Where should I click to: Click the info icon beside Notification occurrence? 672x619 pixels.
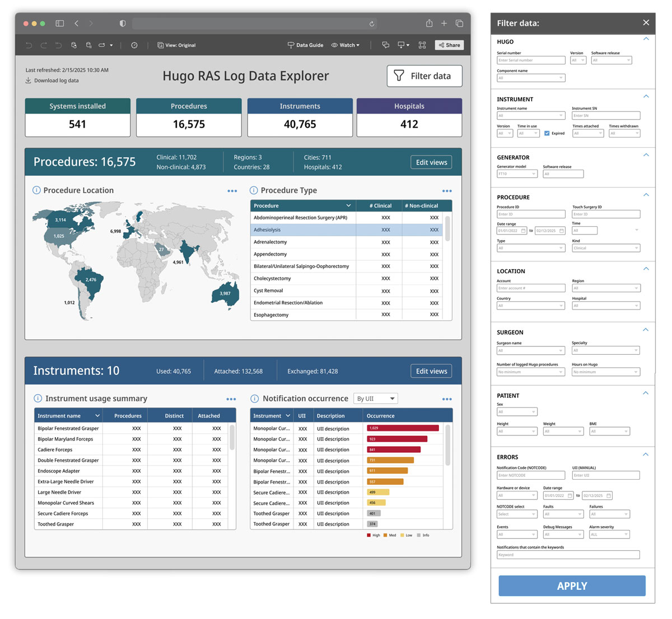click(x=254, y=398)
